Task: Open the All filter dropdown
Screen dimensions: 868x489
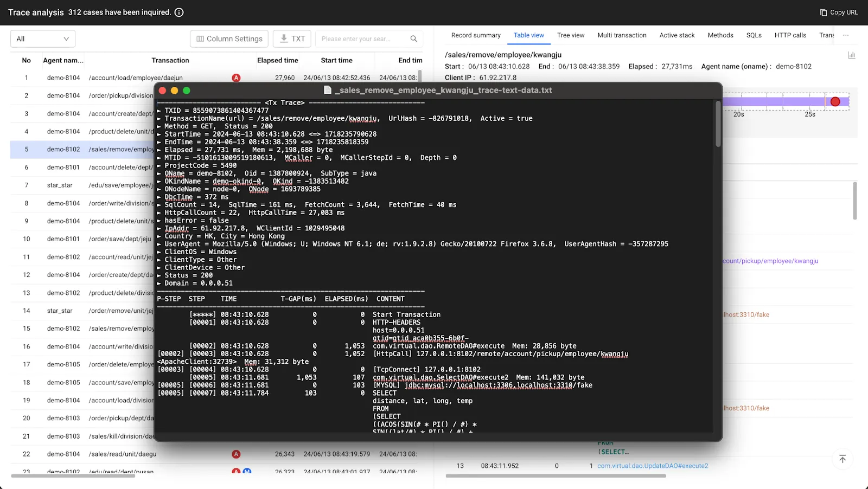Action: (43, 39)
